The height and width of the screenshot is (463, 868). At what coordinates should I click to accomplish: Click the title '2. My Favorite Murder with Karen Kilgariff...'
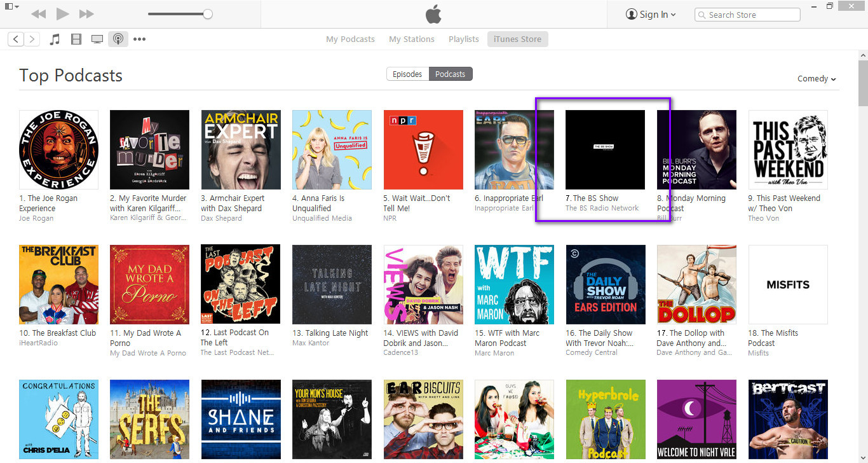tap(148, 203)
